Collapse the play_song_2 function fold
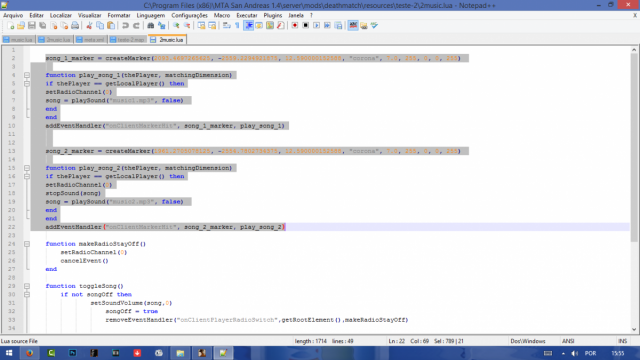This screenshot has width=640, height=360. pos(27,168)
